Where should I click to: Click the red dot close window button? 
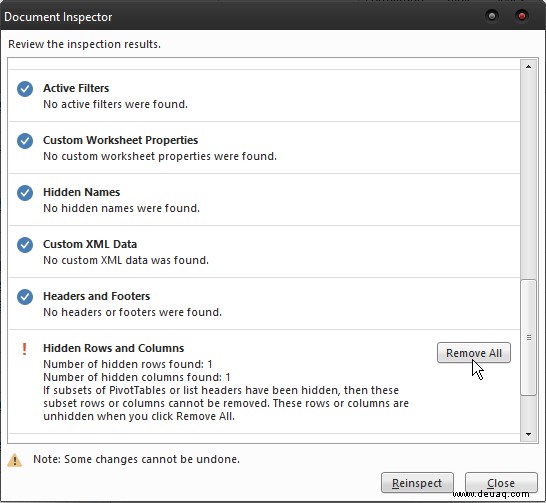[522, 16]
